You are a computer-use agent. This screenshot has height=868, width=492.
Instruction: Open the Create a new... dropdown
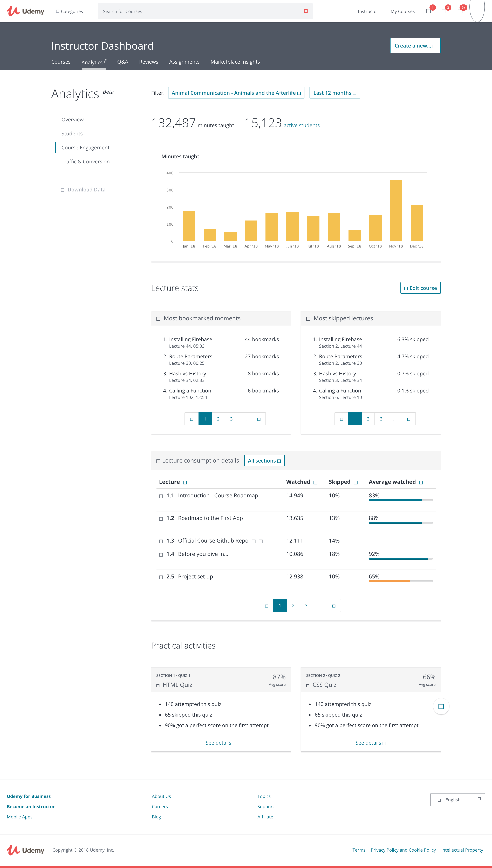415,46
